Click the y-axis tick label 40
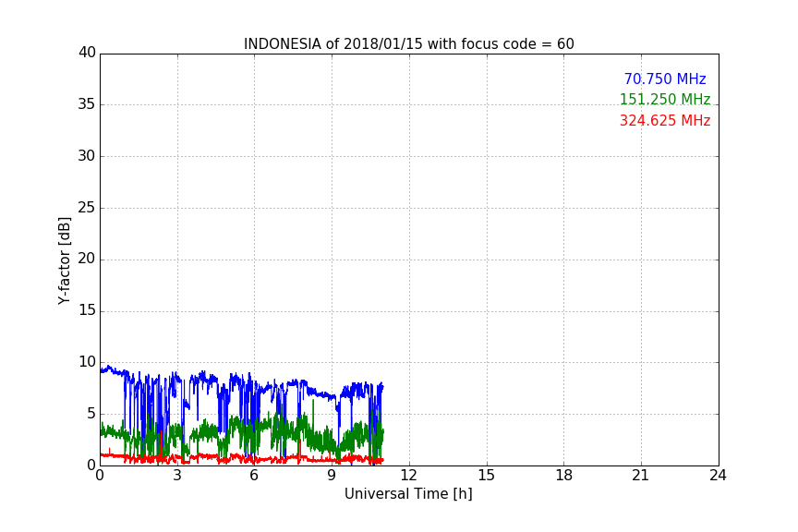The height and width of the screenshot is (532, 798). 87,53
